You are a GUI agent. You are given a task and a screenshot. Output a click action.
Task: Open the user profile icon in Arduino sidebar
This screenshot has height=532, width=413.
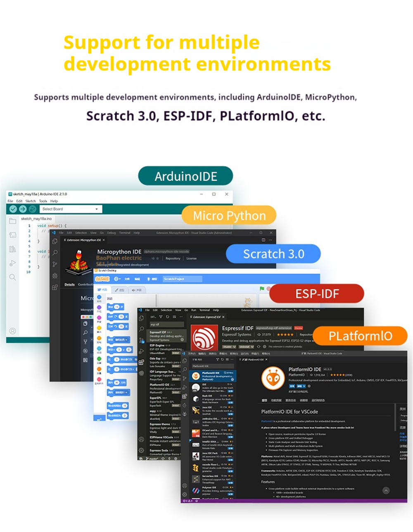[13, 331]
